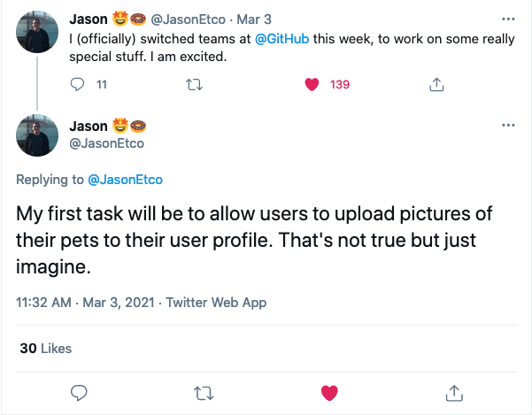Click the 139 likes count on the first tweet

click(x=340, y=84)
